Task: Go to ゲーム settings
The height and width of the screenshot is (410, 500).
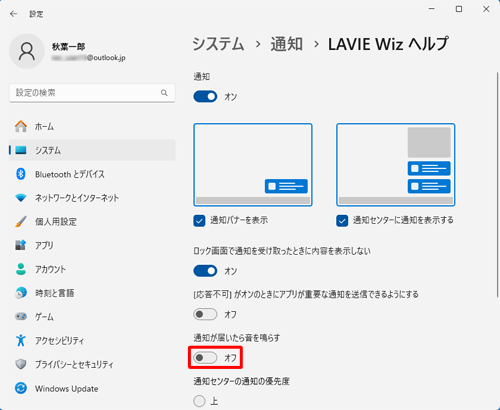Action: (x=92, y=316)
